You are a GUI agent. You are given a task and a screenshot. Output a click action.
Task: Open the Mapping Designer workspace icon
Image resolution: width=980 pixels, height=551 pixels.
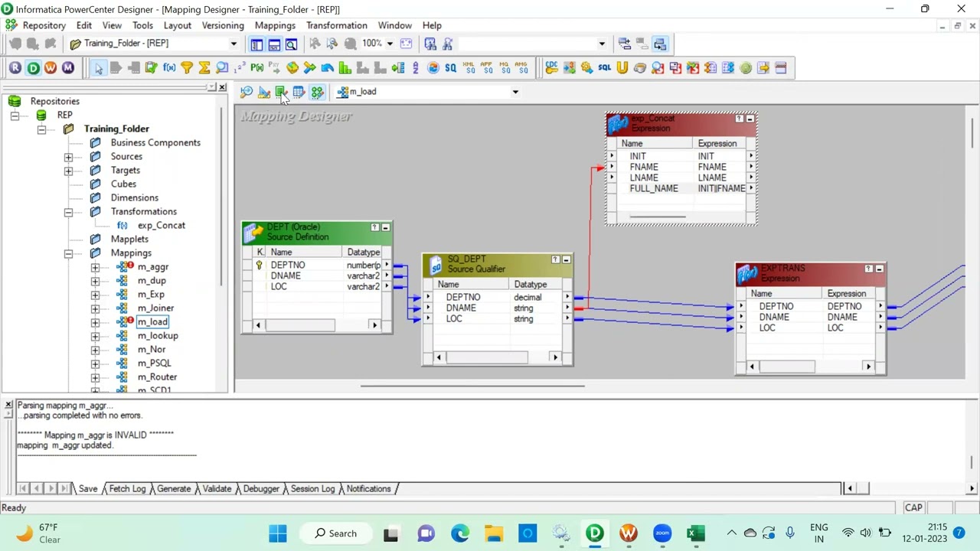pos(317,92)
